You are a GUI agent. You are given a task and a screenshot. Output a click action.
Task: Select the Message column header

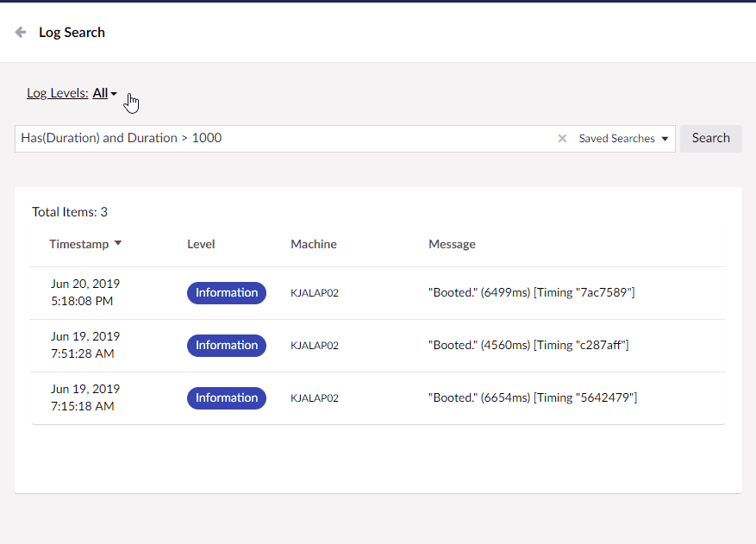point(452,244)
